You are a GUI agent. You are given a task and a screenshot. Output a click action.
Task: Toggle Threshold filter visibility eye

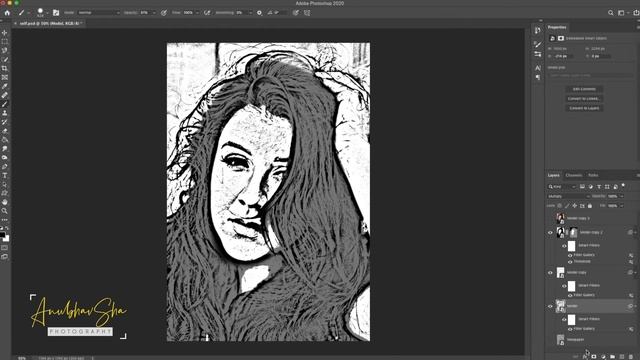click(x=570, y=262)
